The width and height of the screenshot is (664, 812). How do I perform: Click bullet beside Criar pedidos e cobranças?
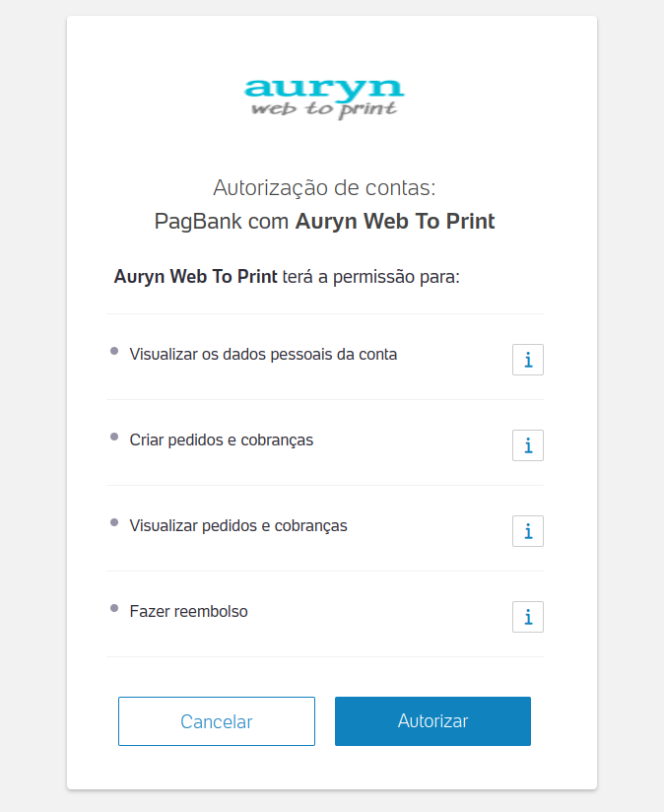[x=114, y=437]
